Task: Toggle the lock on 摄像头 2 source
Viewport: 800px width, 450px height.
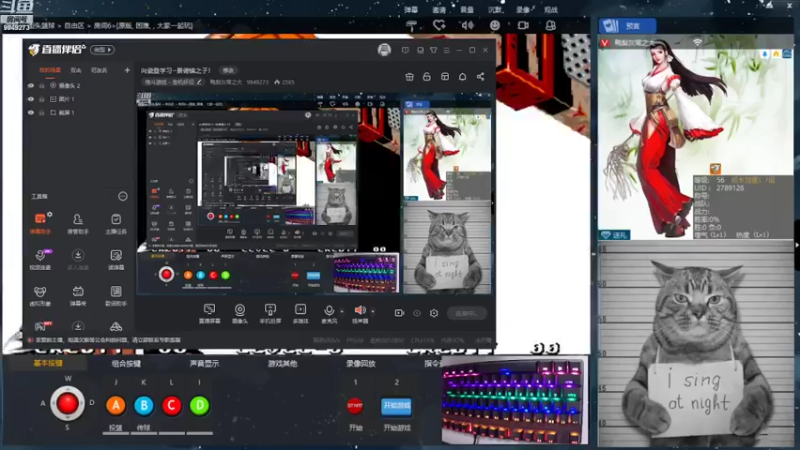Action: tap(42, 86)
